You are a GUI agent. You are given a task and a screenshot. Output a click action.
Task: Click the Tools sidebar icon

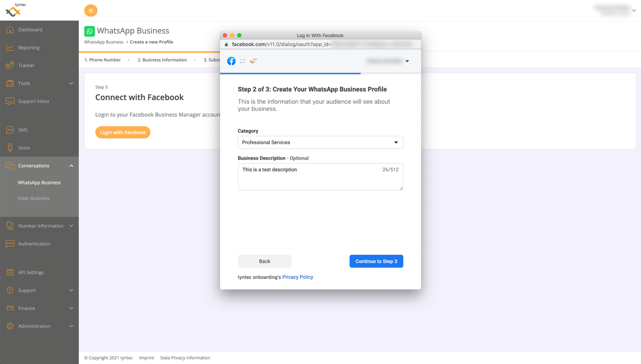[10, 83]
